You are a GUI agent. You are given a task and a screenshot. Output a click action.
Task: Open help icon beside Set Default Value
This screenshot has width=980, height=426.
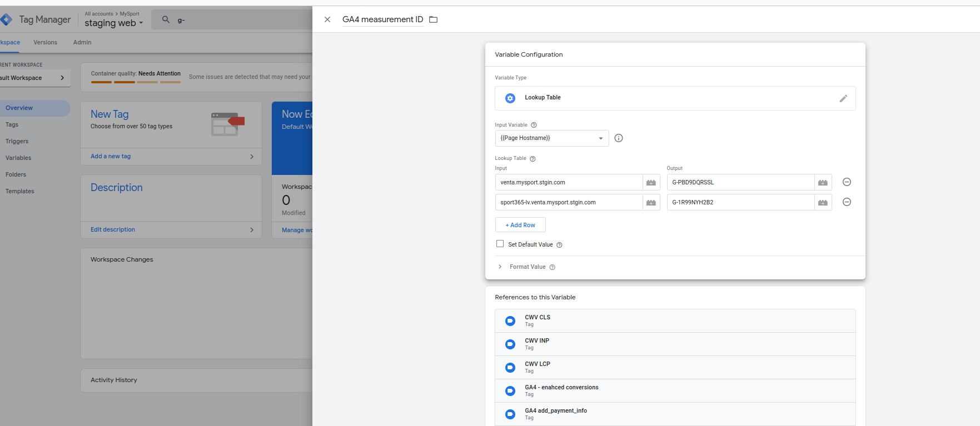559,245
